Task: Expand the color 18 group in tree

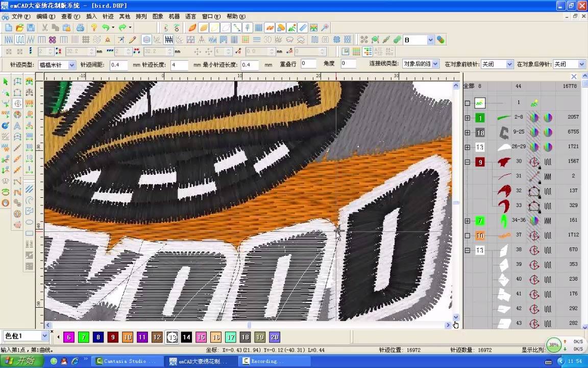Action: (x=467, y=132)
